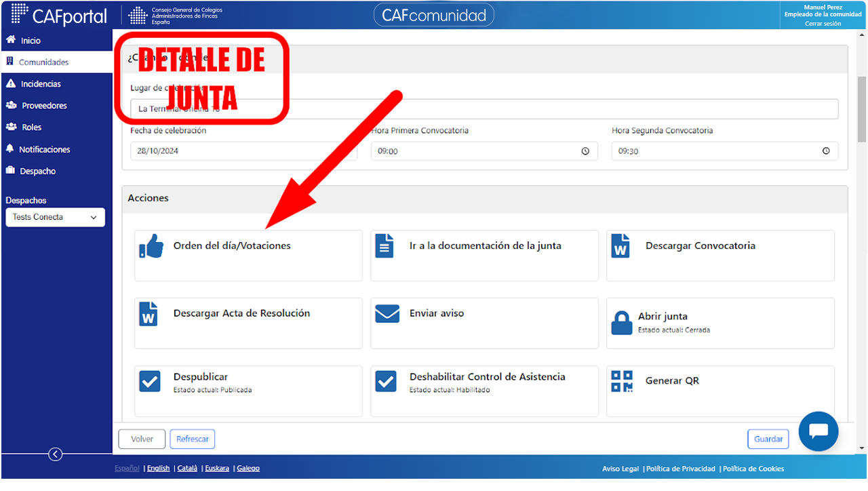Image resolution: width=868 pixels, height=491 pixels.
Task: Click the Word icon for Descargar Acta de Resolución
Action: 149,313
